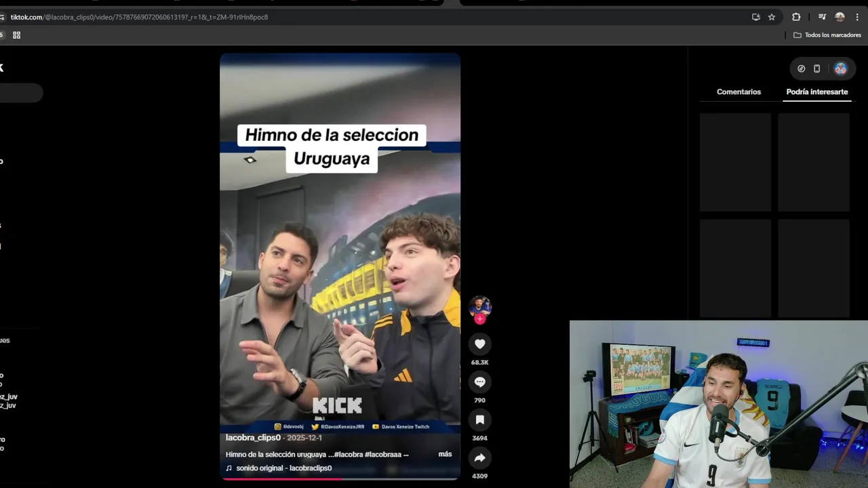Open first recommended video thumbnail top-left
The image size is (868, 488).
735,162
